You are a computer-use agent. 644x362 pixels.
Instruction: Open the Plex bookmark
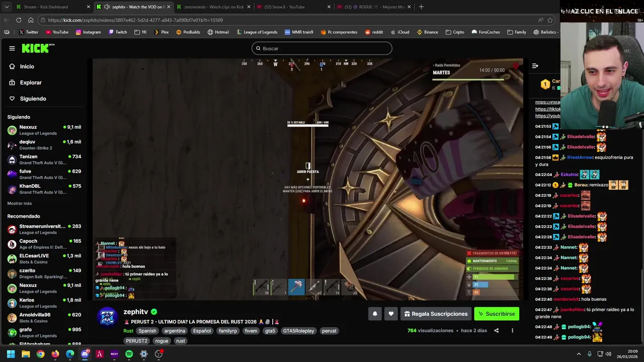click(161, 32)
